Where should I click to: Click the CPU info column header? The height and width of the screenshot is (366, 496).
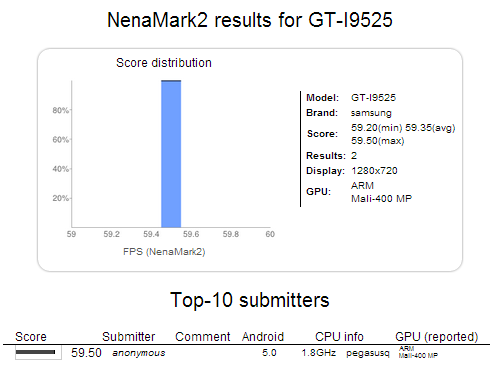339,337
